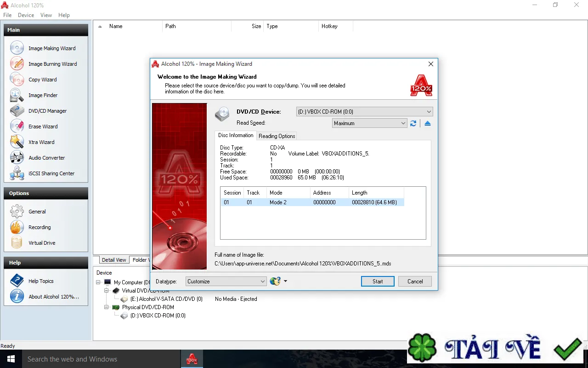The image size is (588, 368).
Task: Switch to the Reading Options tab
Action: click(x=277, y=136)
